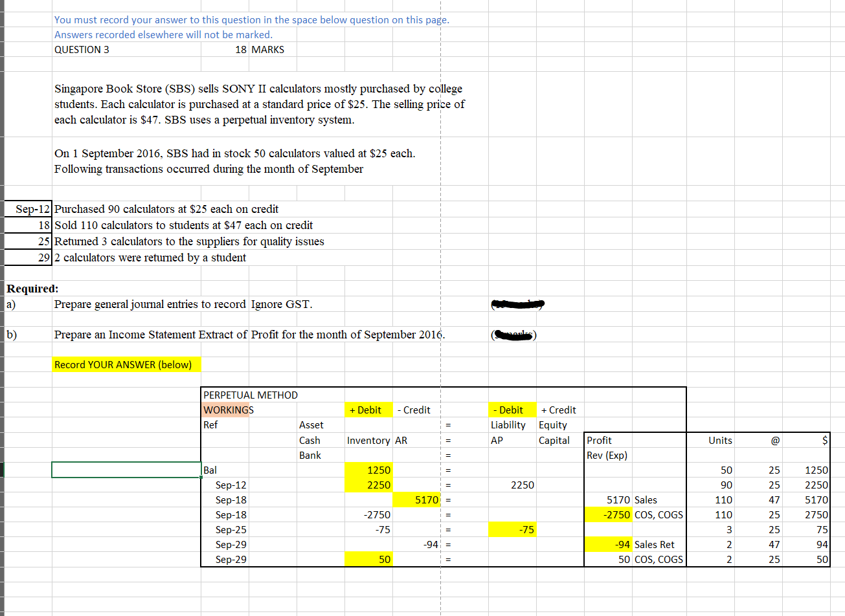Select the AP column header
Screen dimensions: 845x616
point(497,441)
